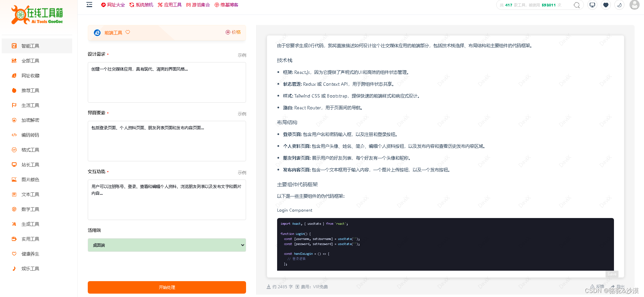Click the 开始处理 button
Image resolution: width=644 pixels, height=297 pixels.
click(x=167, y=287)
